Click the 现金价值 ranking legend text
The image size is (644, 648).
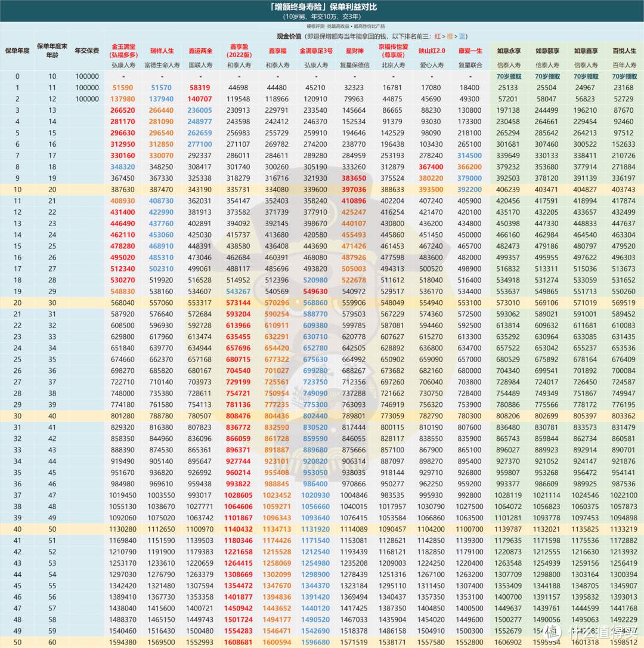[372, 36]
